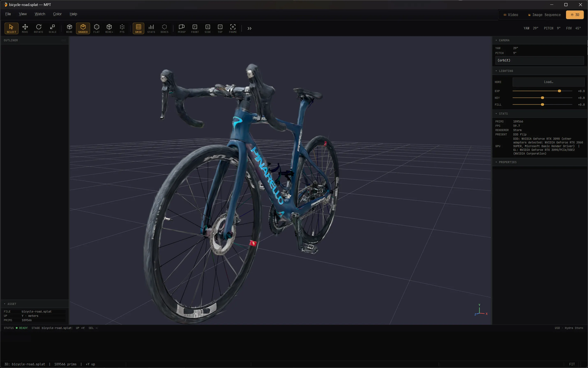Select the bicycle-road.splat FILE value
This screenshot has width=588, height=368.
point(37,311)
